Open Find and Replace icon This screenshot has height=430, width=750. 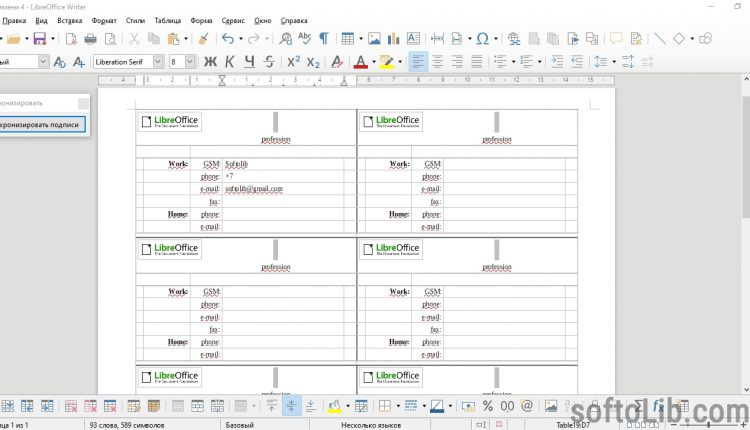[x=286, y=39]
